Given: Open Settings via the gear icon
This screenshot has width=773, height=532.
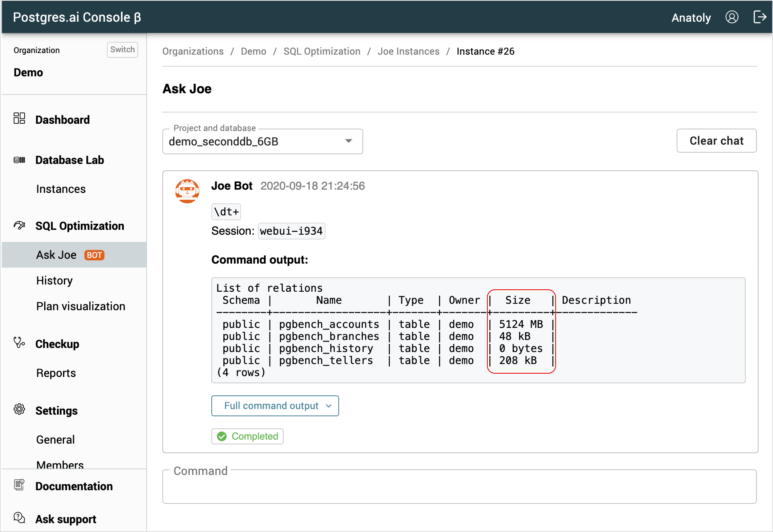Looking at the screenshot, I should tap(19, 409).
